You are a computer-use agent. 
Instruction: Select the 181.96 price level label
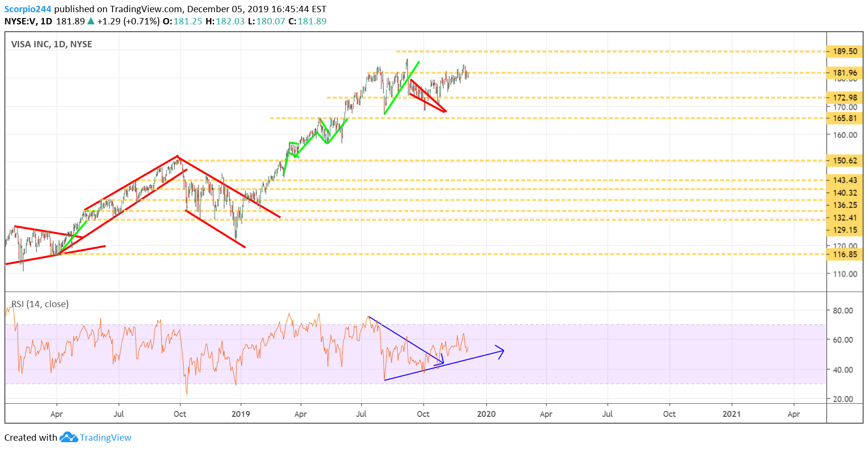click(x=845, y=73)
